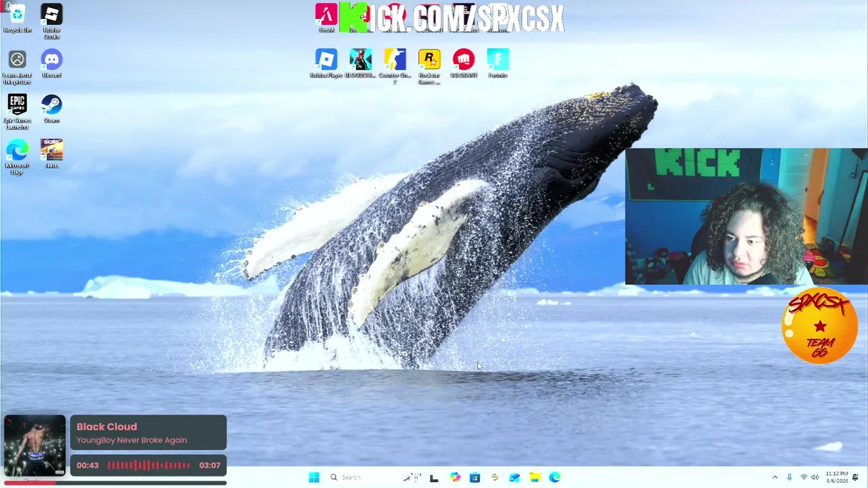
Task: Open File Explorer from the taskbar
Action: [534, 477]
